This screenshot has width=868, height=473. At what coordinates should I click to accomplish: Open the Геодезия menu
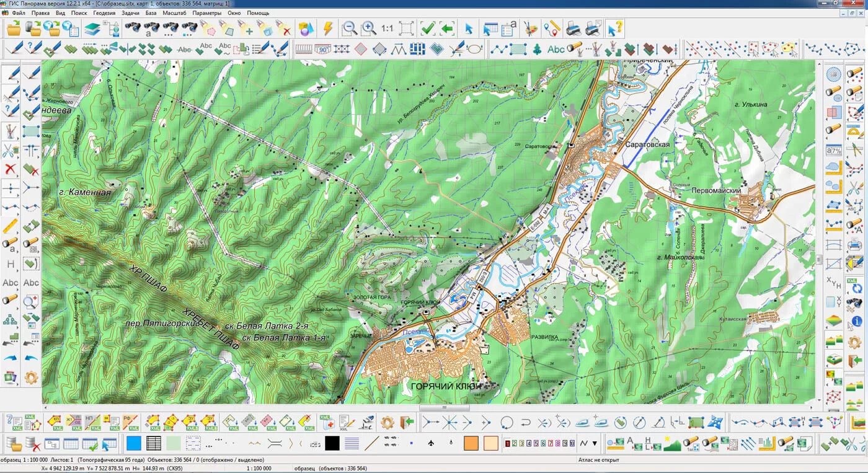(x=104, y=12)
